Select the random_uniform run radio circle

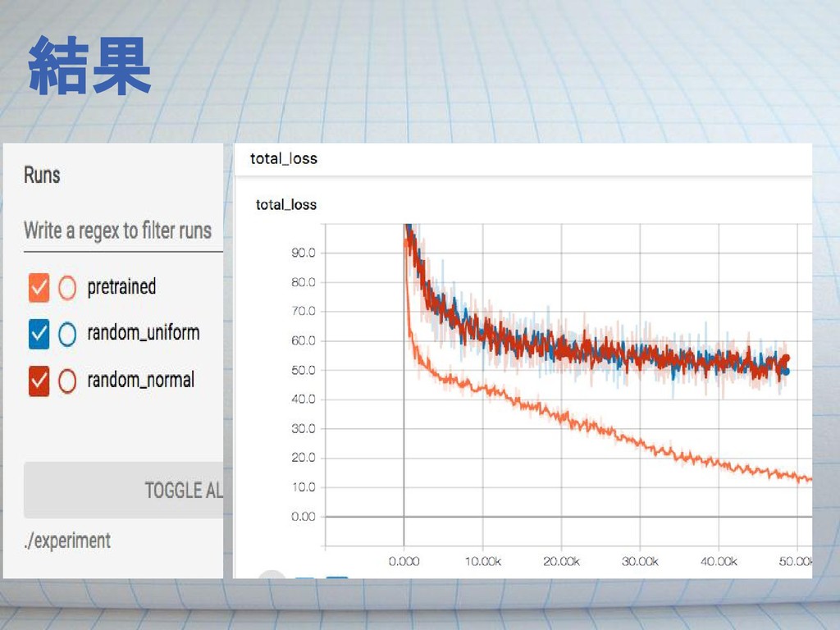pos(67,334)
